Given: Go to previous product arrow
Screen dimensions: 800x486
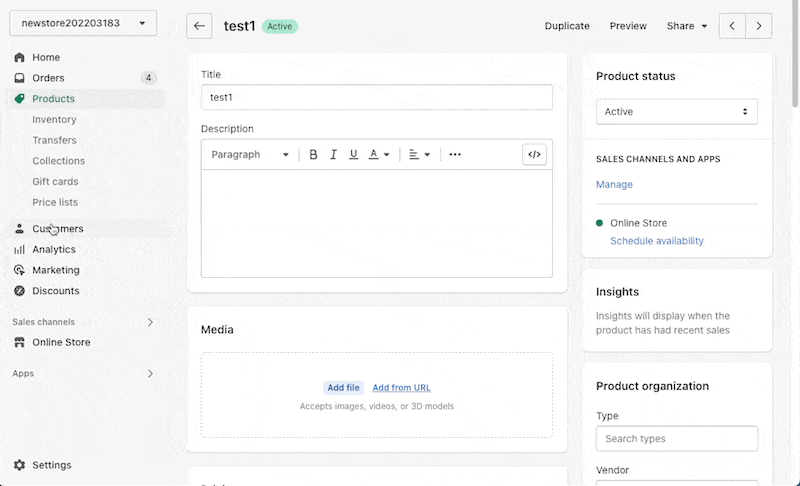Looking at the screenshot, I should coord(732,26).
